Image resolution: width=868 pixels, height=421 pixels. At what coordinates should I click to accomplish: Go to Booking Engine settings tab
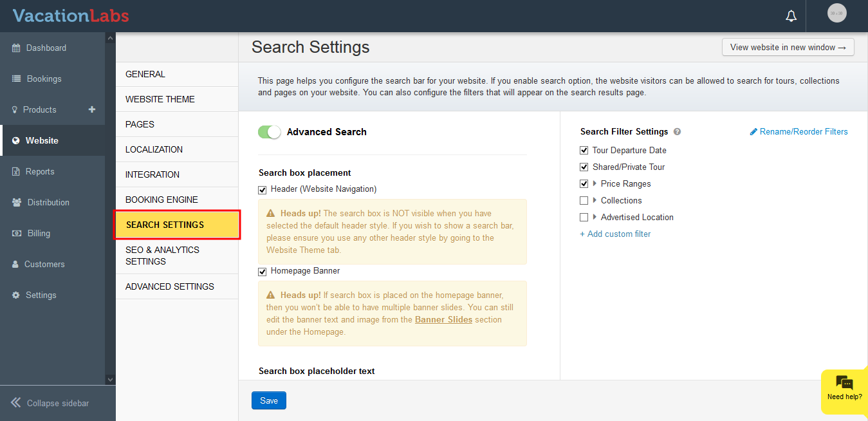pos(162,200)
